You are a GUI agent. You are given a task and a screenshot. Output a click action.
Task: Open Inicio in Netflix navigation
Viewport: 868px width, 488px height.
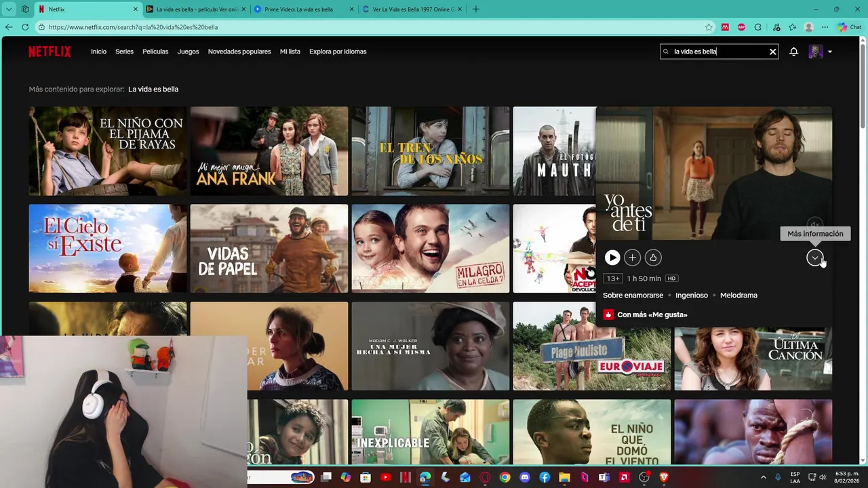(x=99, y=52)
